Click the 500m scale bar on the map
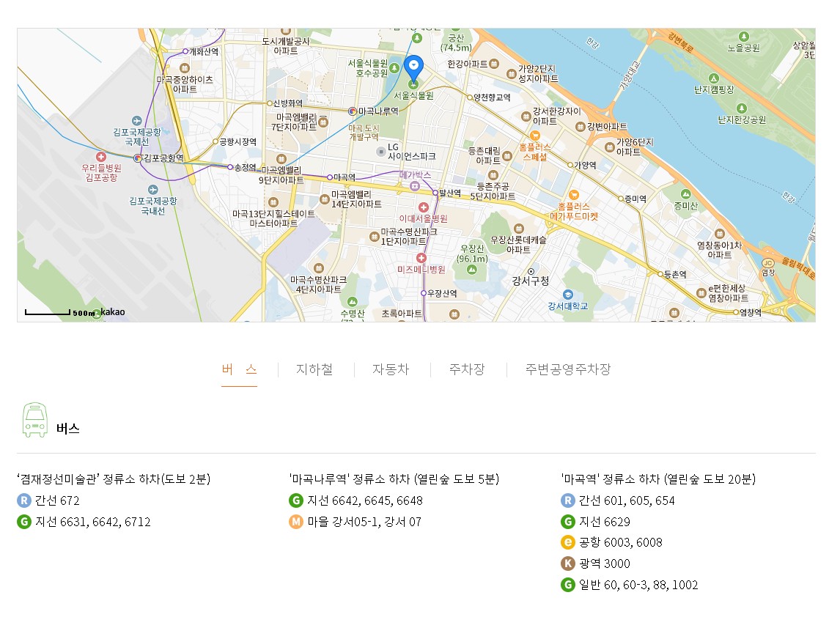Screen dimensions: 840x628 pyautogui.click(x=48, y=311)
